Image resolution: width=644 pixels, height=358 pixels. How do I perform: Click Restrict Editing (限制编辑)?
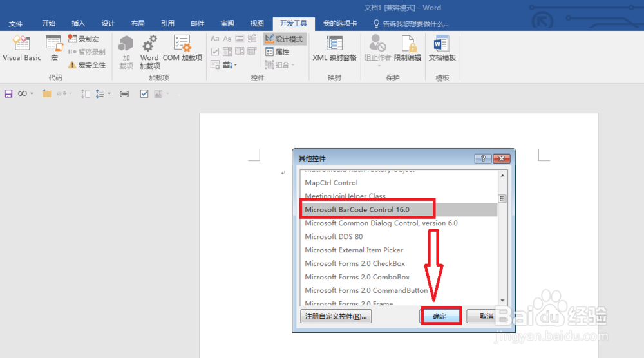click(x=408, y=48)
